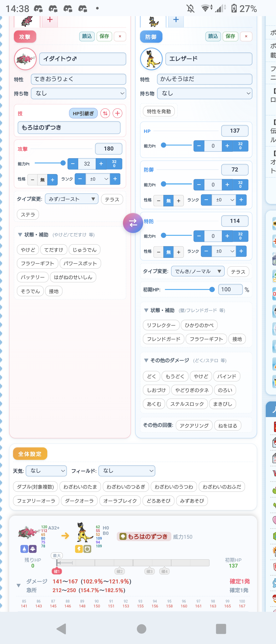
Task: Add a new attacker tab with the red plus
Action: 50,20
